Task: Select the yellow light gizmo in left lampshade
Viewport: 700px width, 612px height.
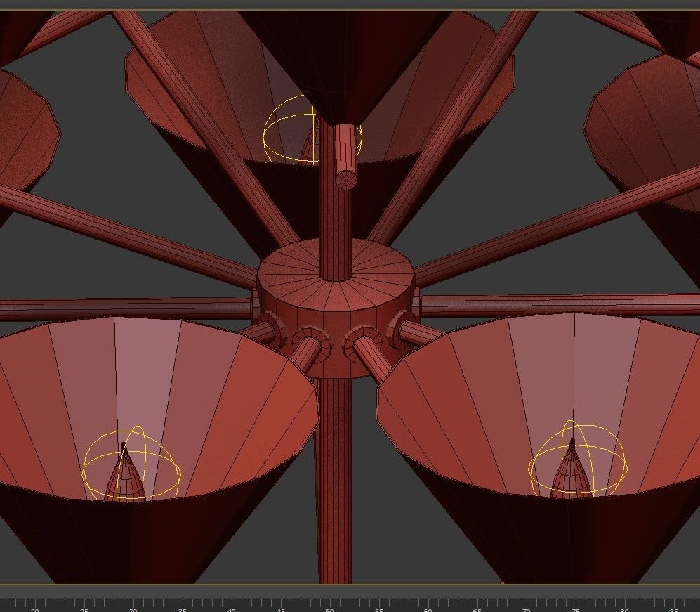Action: pos(132,463)
